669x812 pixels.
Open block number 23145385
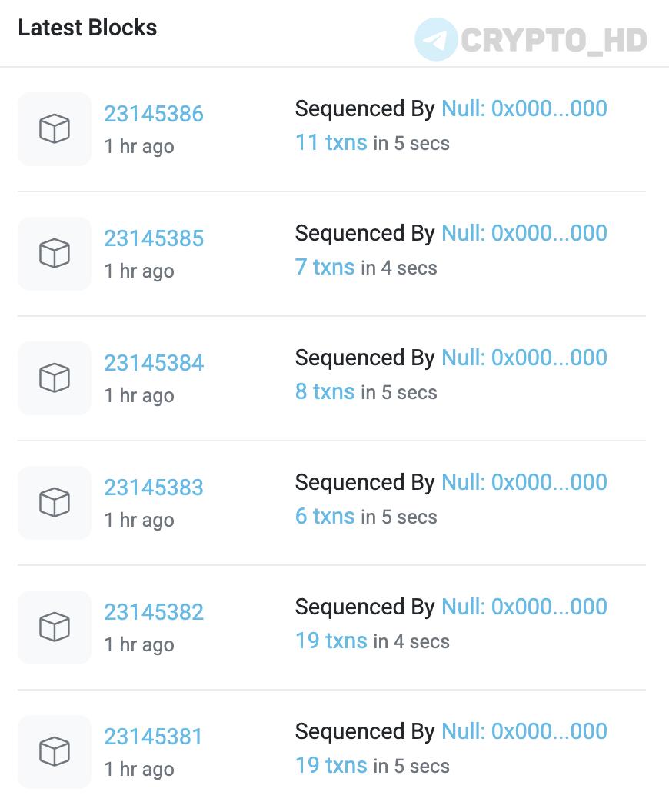[x=154, y=238]
